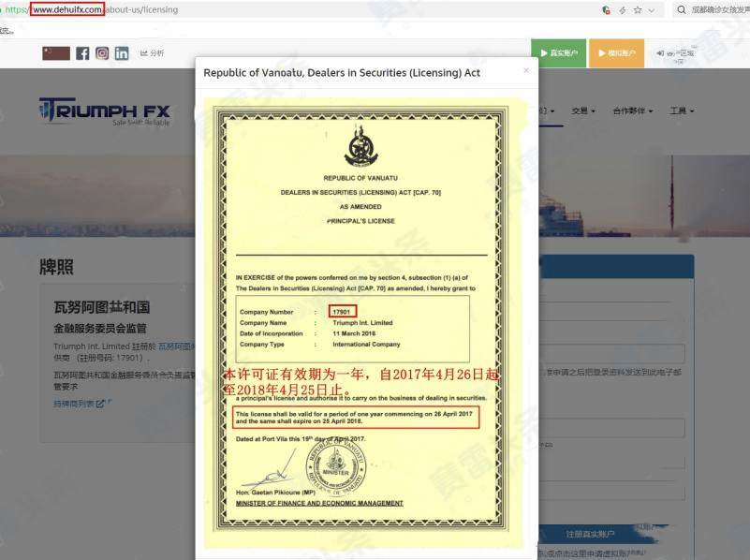Open the LinkedIn icon in header
Image resolution: width=750 pixels, height=560 pixels.
coord(122,53)
